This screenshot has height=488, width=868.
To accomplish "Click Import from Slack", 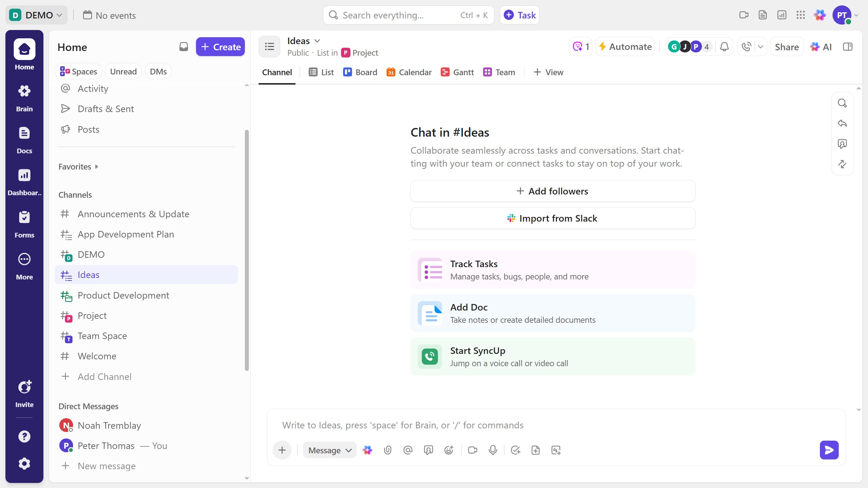I will click(552, 218).
